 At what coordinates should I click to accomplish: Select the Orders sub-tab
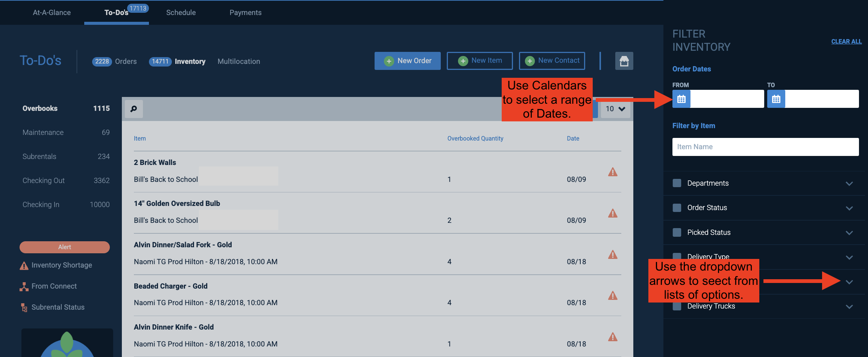pyautogui.click(x=126, y=61)
